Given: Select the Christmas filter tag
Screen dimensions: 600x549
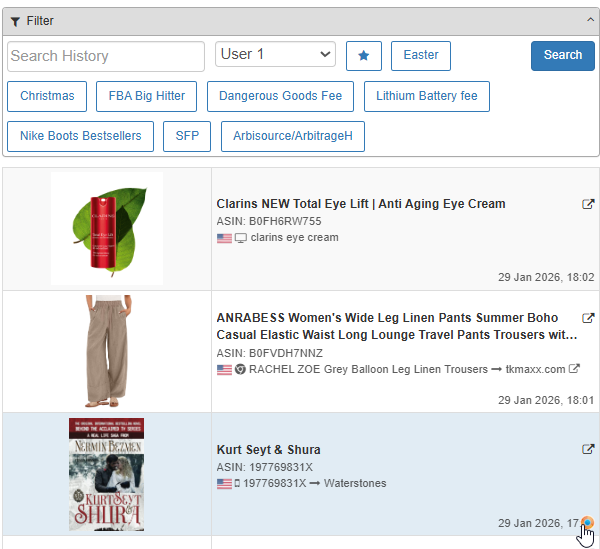Looking at the screenshot, I should (x=47, y=96).
